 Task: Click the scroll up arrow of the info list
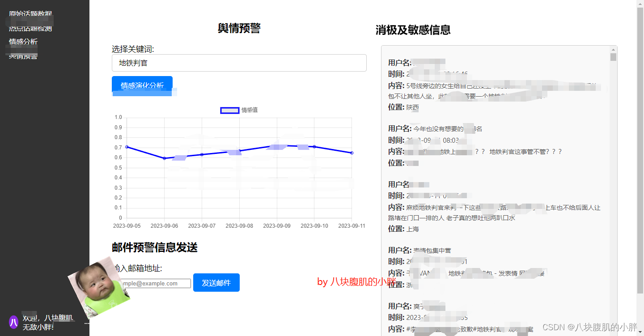(613, 49)
